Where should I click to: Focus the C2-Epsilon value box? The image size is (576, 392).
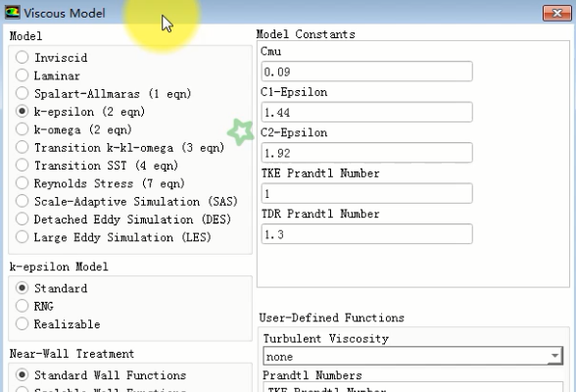click(366, 153)
